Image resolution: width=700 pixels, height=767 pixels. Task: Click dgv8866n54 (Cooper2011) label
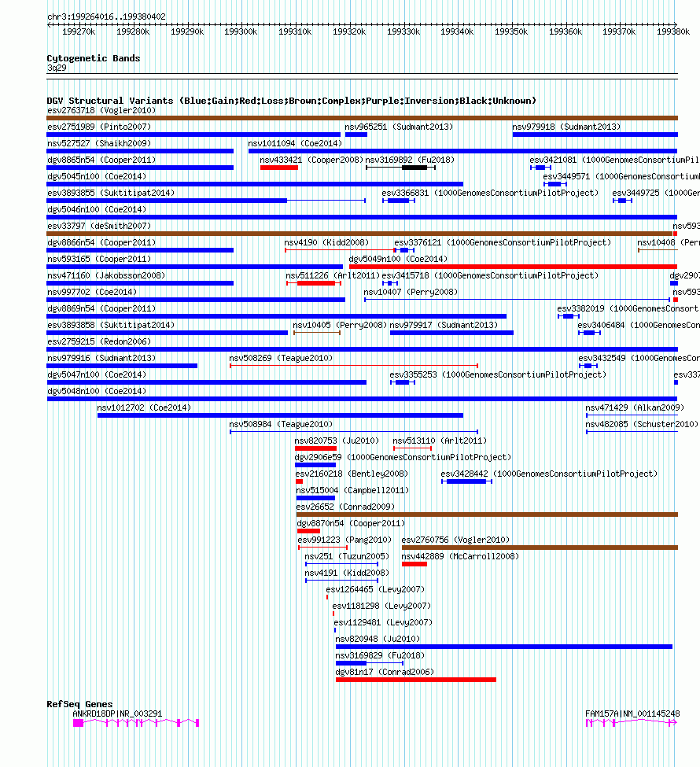(101, 243)
